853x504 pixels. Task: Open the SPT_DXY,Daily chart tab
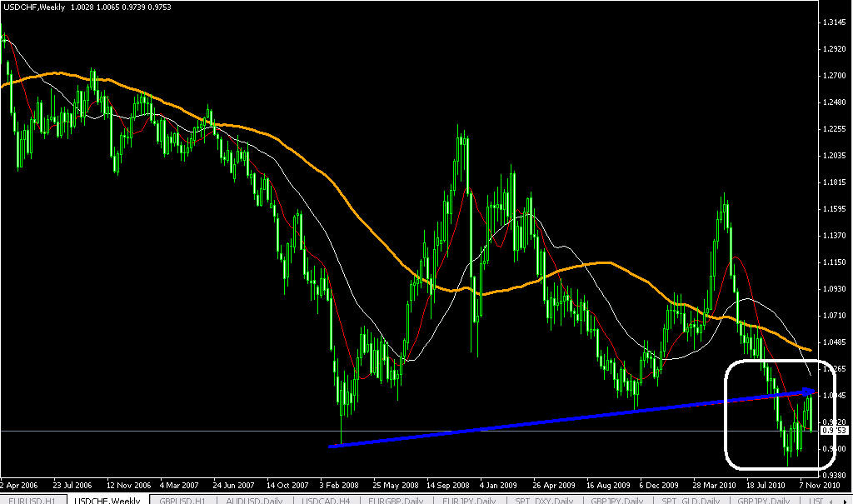coord(544,500)
